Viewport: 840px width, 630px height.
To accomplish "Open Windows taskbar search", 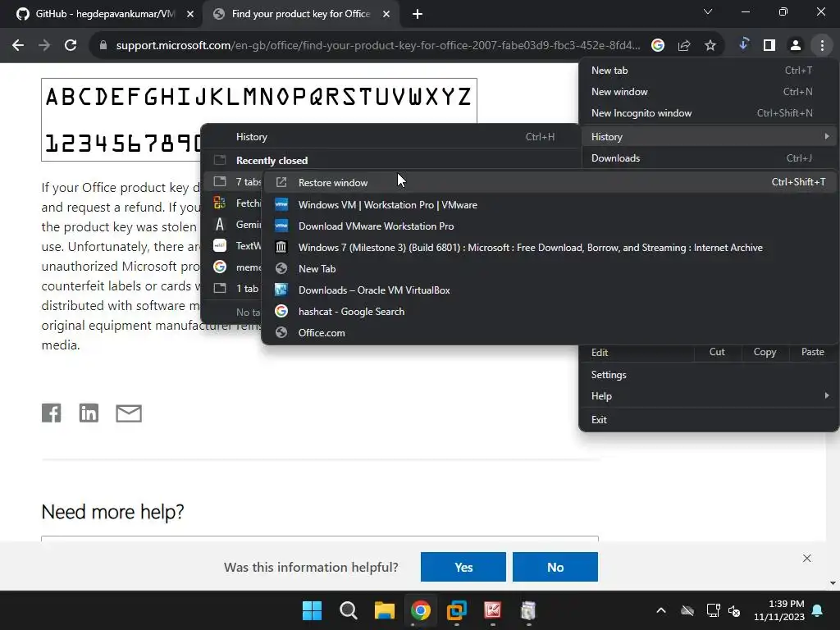I will point(348,610).
